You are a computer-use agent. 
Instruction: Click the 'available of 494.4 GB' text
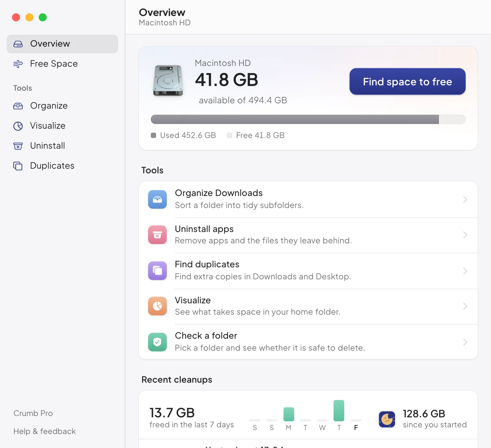(243, 100)
